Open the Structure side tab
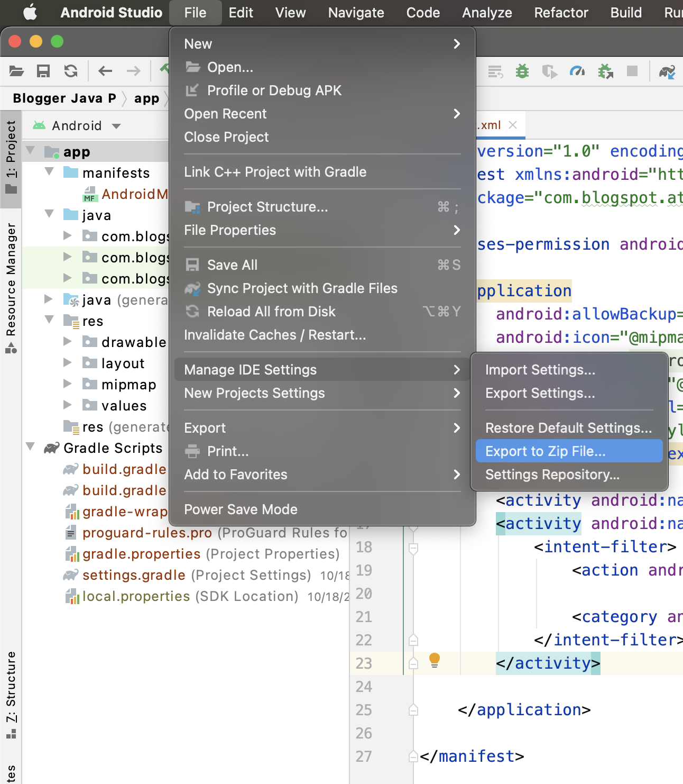The width and height of the screenshot is (683, 784). pyautogui.click(x=11, y=696)
